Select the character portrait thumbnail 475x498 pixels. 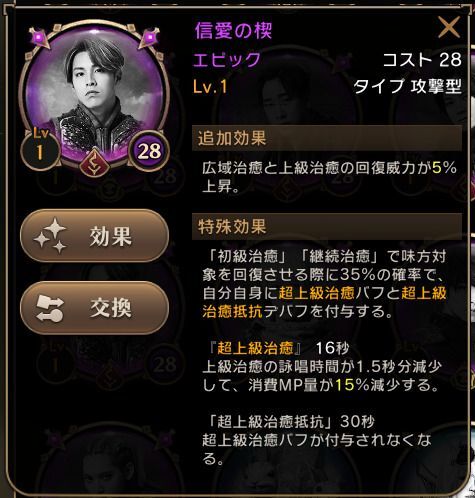tap(94, 95)
